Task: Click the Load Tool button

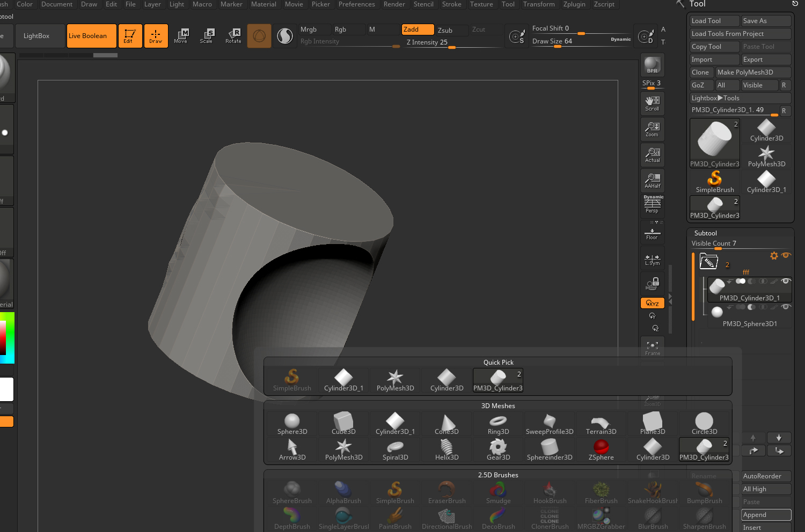Action: click(x=714, y=21)
